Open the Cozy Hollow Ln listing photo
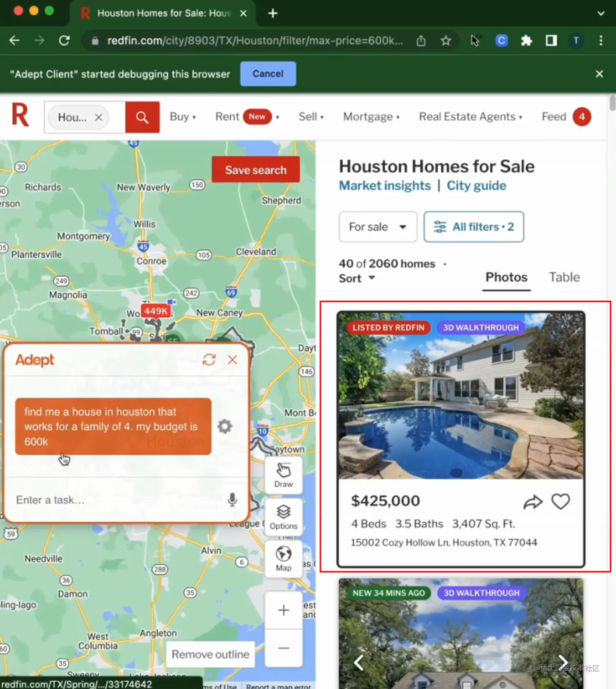The image size is (616, 689). click(461, 396)
